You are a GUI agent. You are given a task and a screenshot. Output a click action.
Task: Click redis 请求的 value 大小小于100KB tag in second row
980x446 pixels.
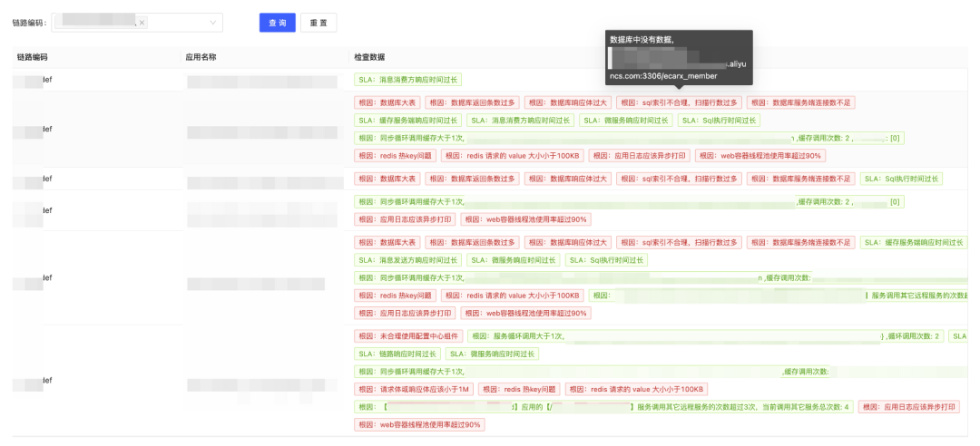click(513, 156)
